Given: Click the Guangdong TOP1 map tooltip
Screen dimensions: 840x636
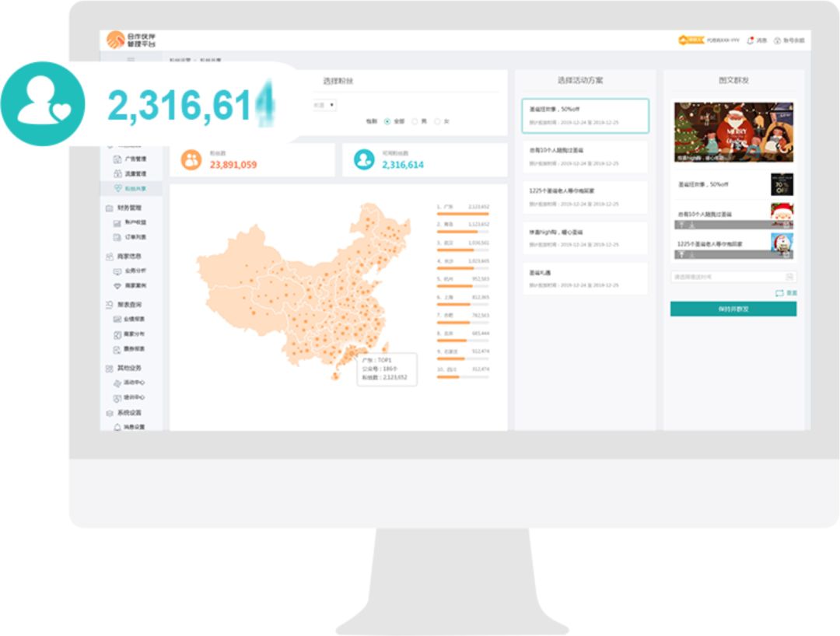Looking at the screenshot, I should 387,369.
